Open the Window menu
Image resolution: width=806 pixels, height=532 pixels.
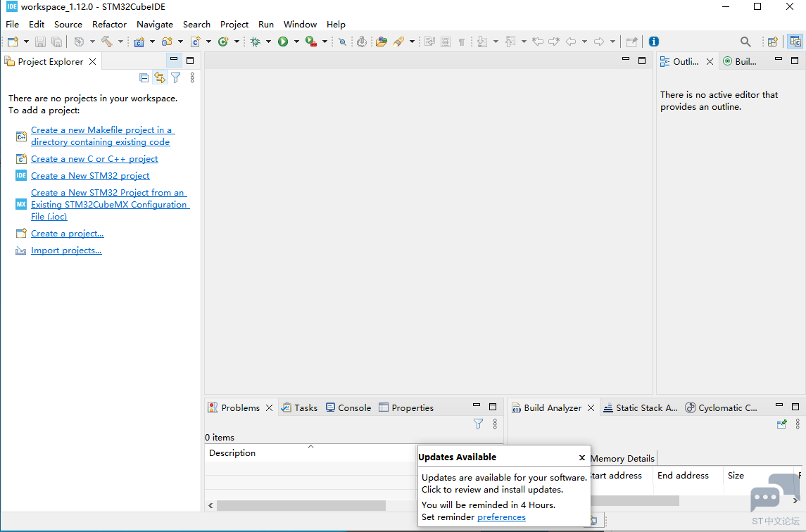[x=300, y=24]
